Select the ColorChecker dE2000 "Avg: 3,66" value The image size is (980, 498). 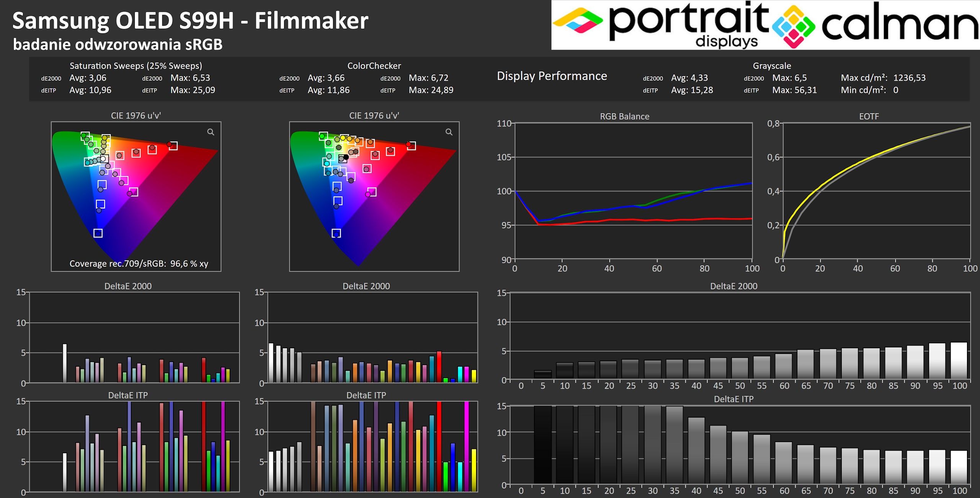pos(326,78)
